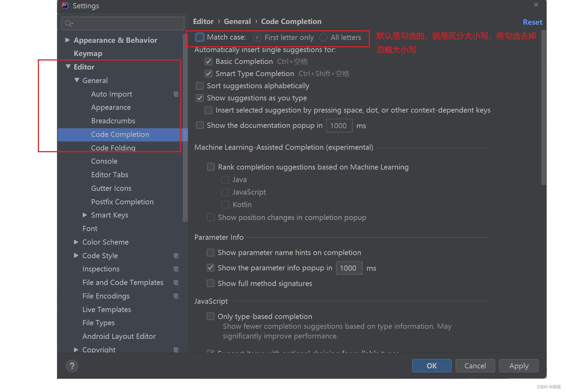Click the right panel vertical scrollbar

[544, 107]
